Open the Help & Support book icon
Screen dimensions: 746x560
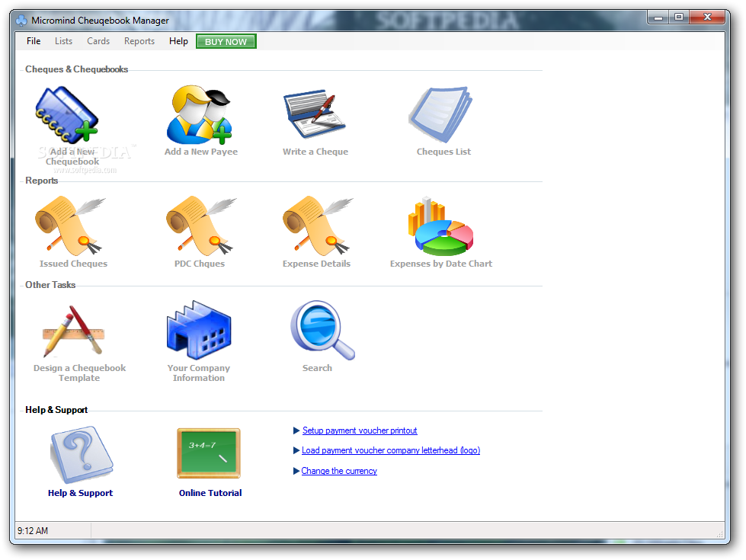82,454
